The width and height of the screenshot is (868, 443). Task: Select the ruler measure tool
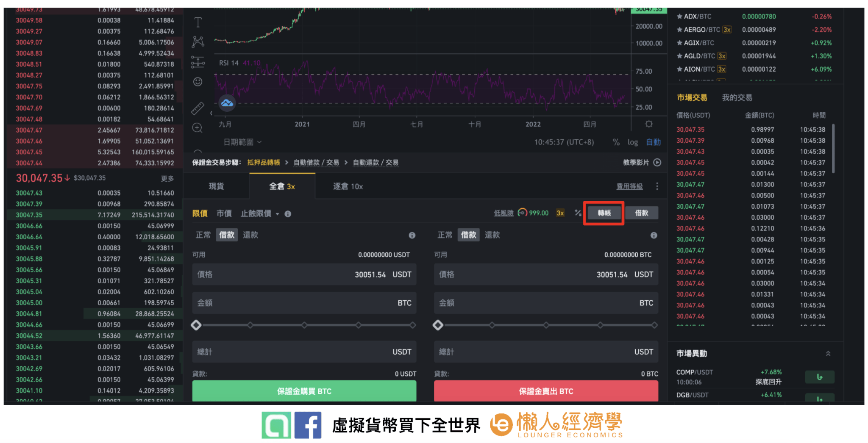pos(198,108)
